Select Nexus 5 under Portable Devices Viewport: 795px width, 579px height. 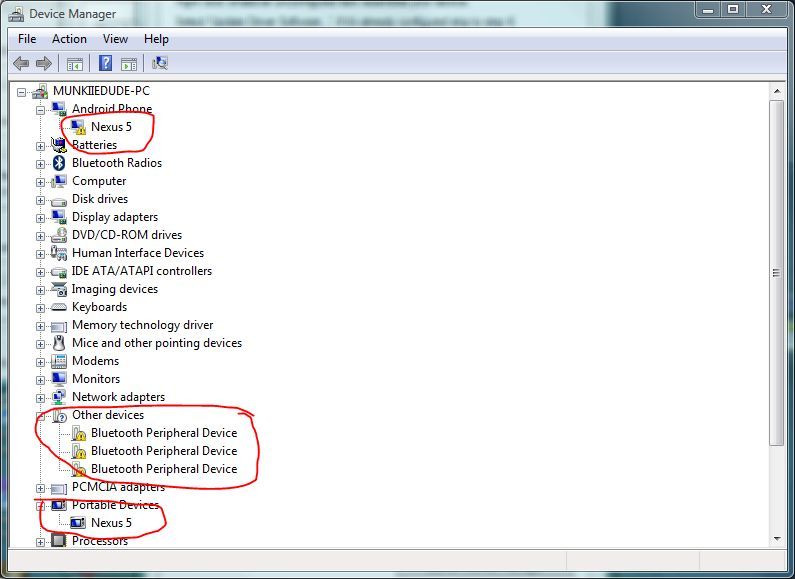pos(111,523)
